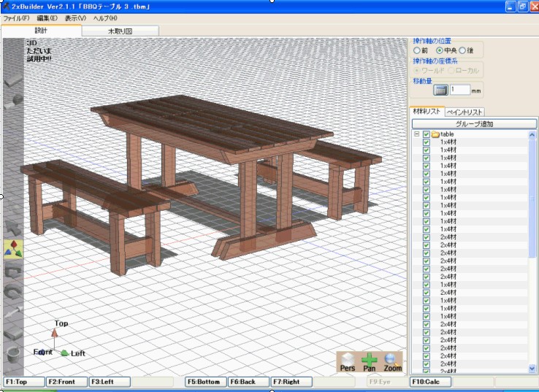
Task: Open the calculator icon beside movement amount
Action: coord(440,90)
